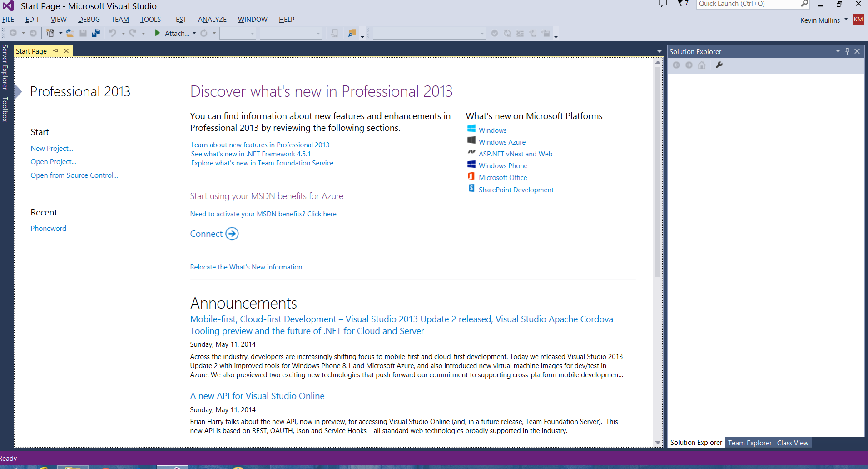Screen dimensions: 868x469
Task: Click the Save All toolbar icon
Action: (96, 33)
